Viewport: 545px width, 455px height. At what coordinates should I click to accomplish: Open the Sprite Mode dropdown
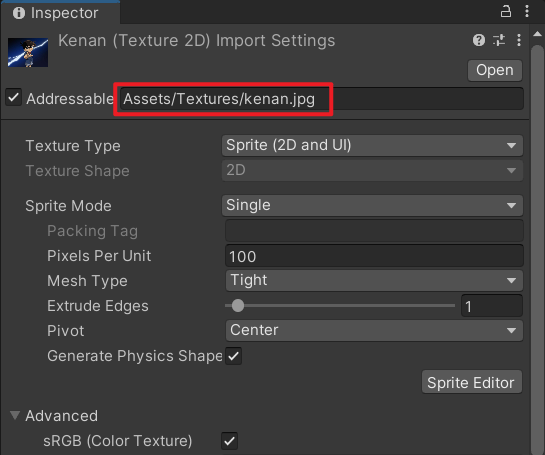372,205
